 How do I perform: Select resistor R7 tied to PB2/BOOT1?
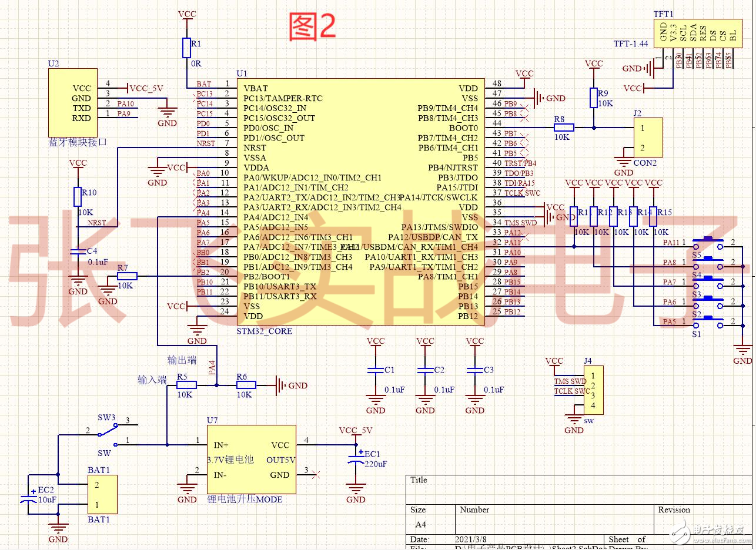click(127, 276)
